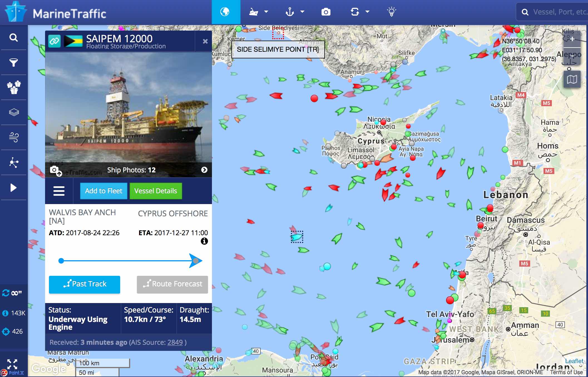Click the light bulb tips icon

[x=391, y=12]
